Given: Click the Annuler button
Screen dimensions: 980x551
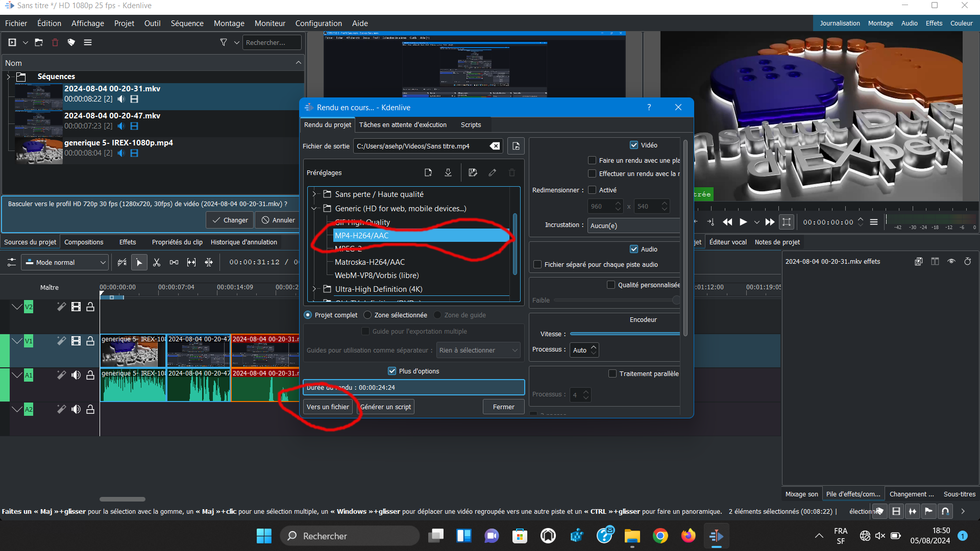Looking at the screenshot, I should click(x=278, y=220).
